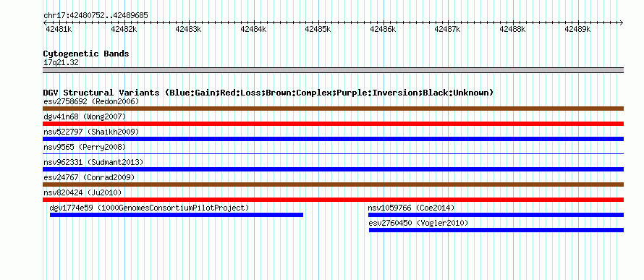Screen dimensions: 644x280
Task: Select the brown esv24767 complex bar
Action: 333,184
